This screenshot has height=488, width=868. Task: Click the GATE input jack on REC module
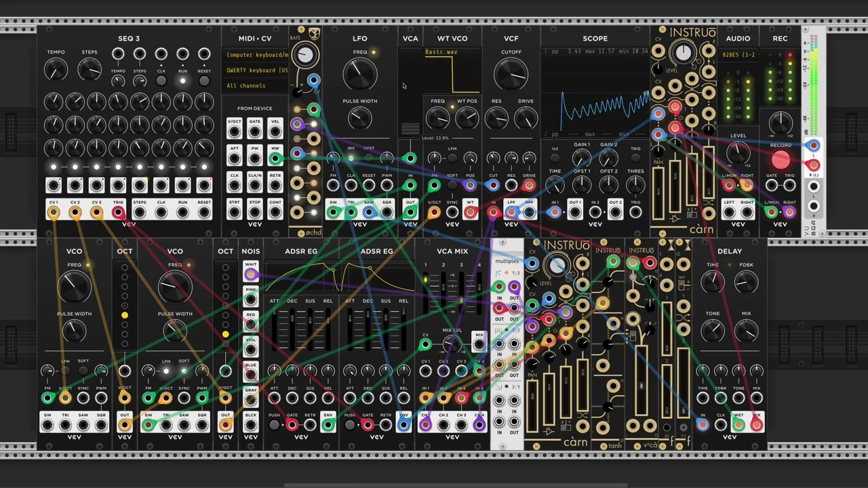pyautogui.click(x=771, y=185)
